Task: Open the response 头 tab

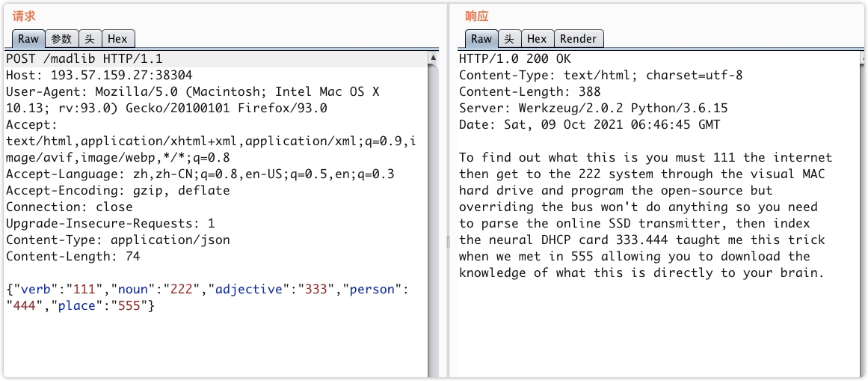Action: pyautogui.click(x=509, y=39)
